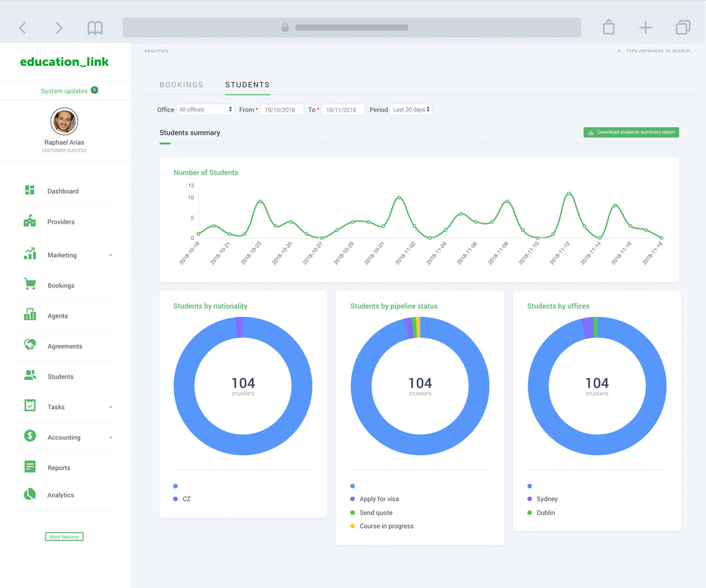The height and width of the screenshot is (588, 706).
Task: Click the education_link logo
Action: pos(64,62)
